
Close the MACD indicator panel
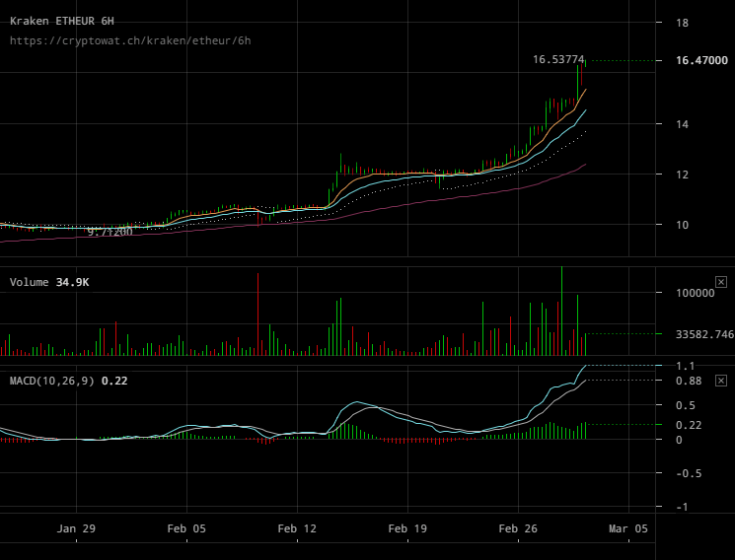pos(721,381)
